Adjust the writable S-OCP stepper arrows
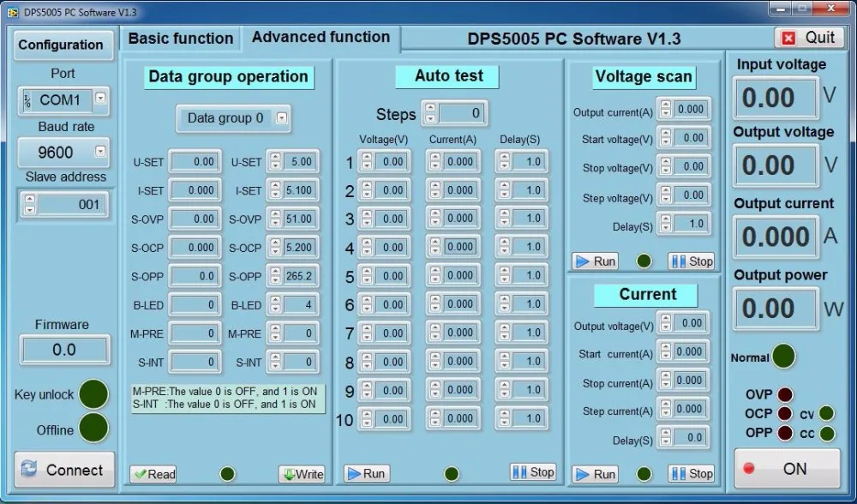This screenshot has width=857, height=504. coord(275,247)
